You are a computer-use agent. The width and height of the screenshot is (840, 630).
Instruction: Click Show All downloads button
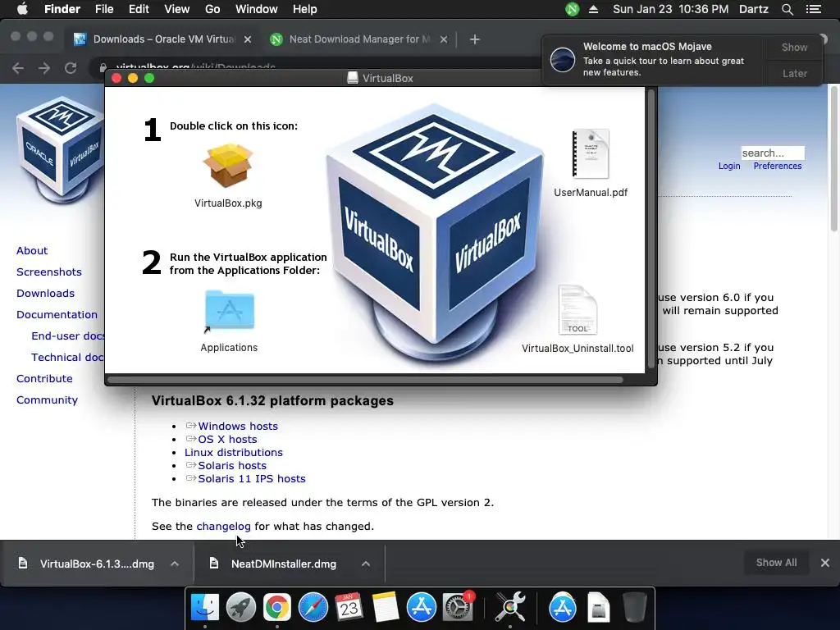(776, 563)
